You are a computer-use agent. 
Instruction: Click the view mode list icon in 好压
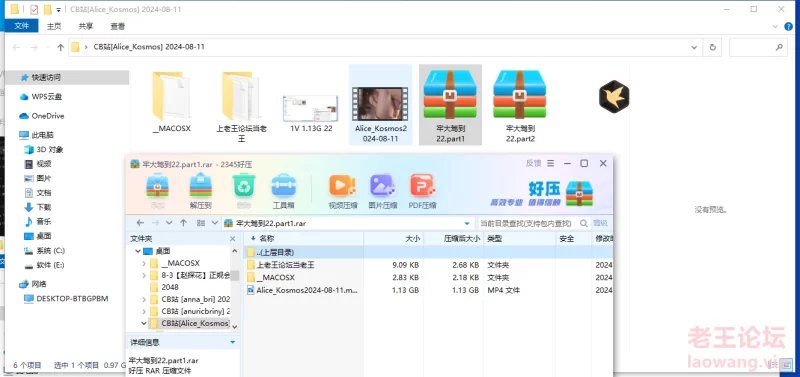point(201,223)
